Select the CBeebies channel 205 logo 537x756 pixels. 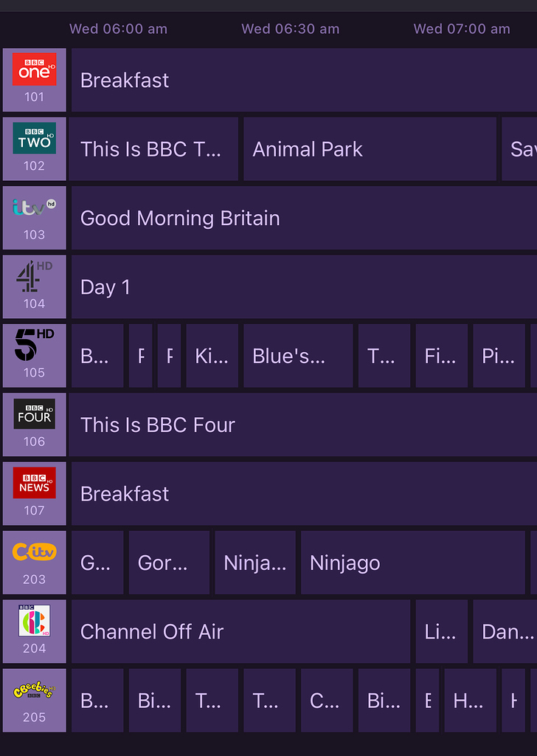click(34, 690)
